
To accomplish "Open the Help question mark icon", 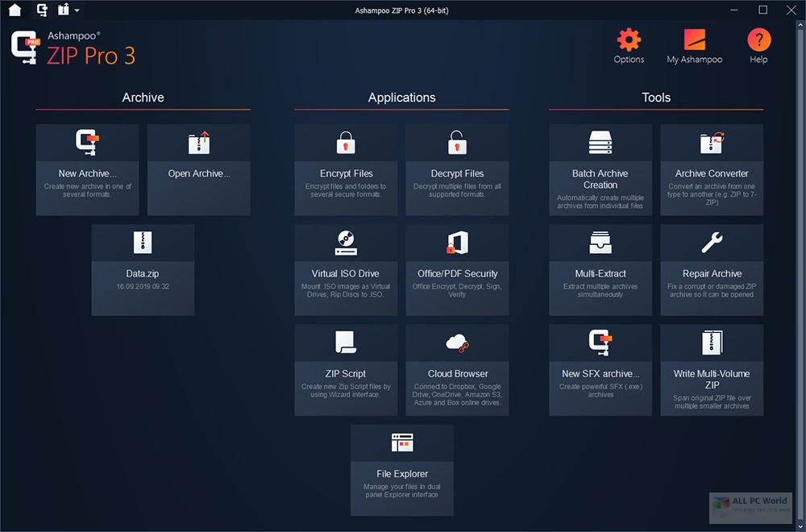I will (758, 39).
